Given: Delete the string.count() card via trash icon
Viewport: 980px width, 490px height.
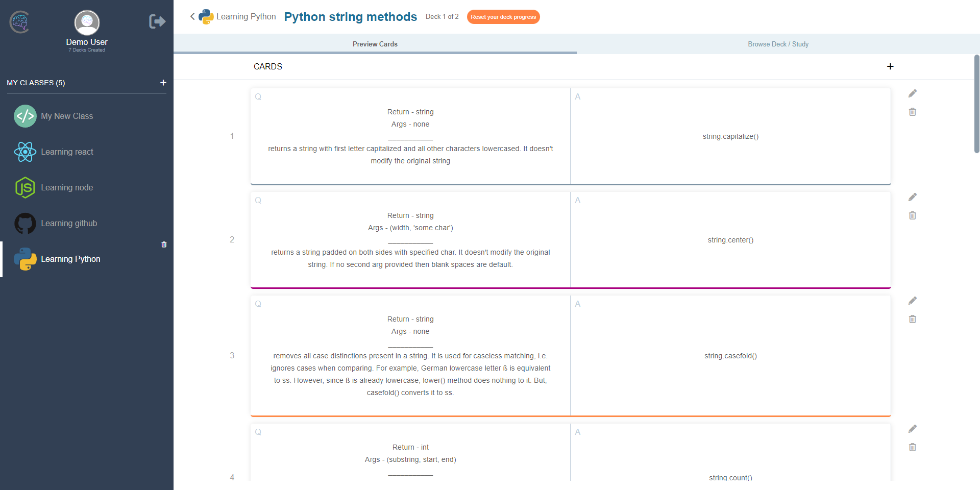Looking at the screenshot, I should click(913, 447).
